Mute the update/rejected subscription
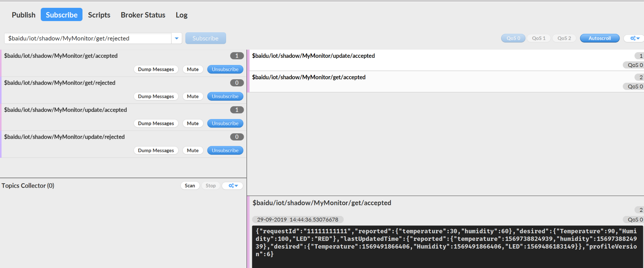 pyautogui.click(x=193, y=150)
